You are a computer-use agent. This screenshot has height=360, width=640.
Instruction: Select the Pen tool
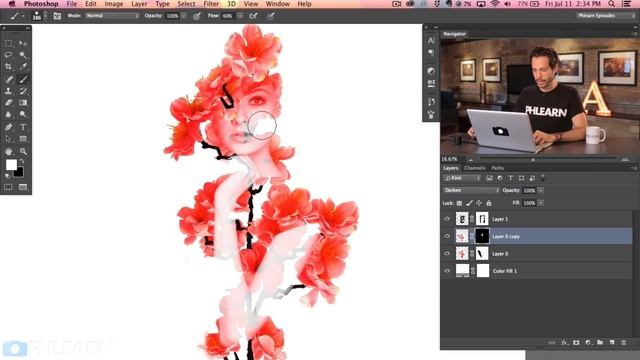tap(8, 127)
